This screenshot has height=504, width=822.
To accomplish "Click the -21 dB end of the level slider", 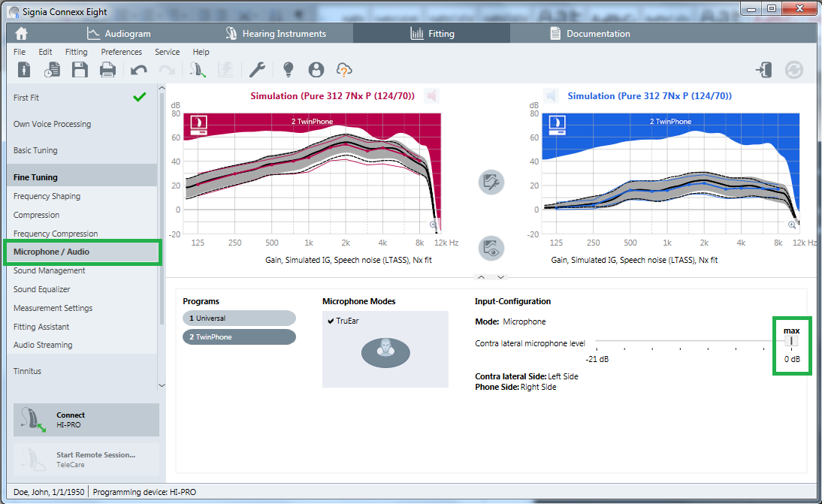I will pyautogui.click(x=597, y=359).
